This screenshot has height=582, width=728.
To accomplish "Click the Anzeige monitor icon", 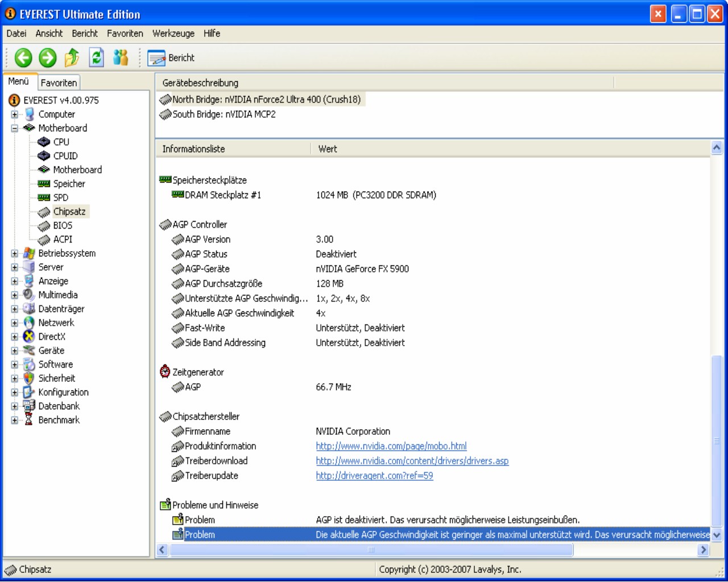I will click(29, 281).
